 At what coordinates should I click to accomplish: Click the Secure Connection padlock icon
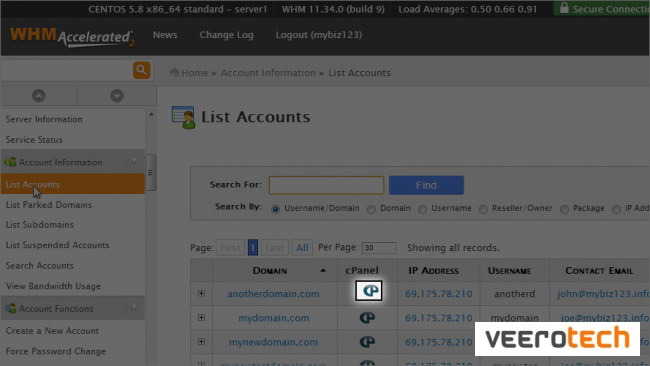click(x=564, y=8)
